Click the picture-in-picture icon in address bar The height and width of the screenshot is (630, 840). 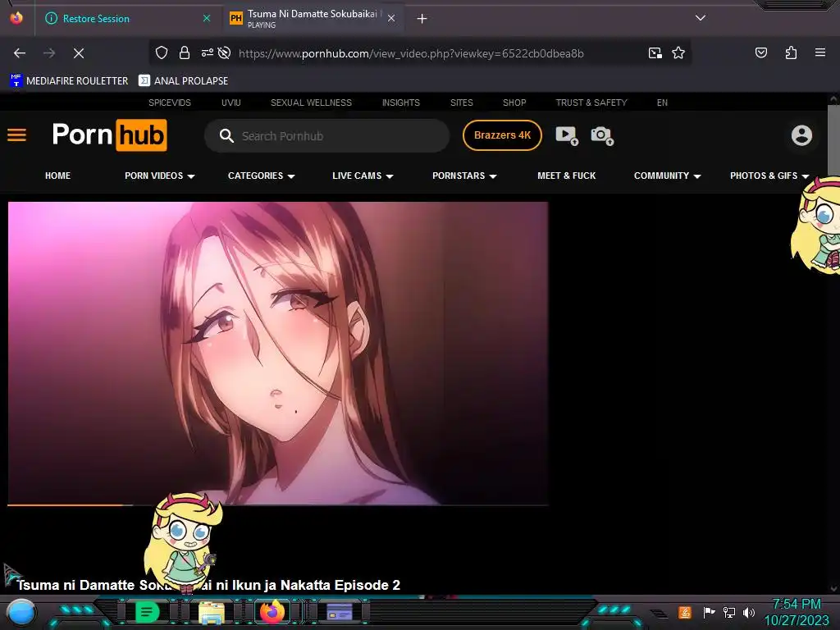(x=655, y=52)
